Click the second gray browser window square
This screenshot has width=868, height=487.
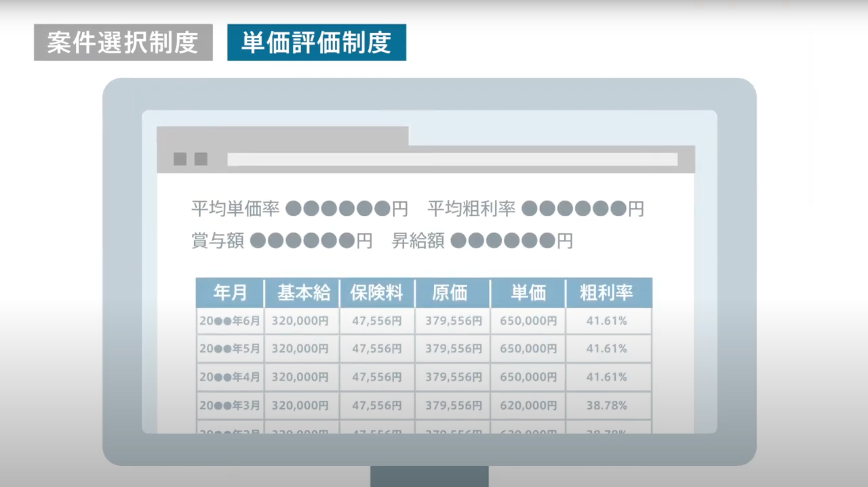[201, 159]
